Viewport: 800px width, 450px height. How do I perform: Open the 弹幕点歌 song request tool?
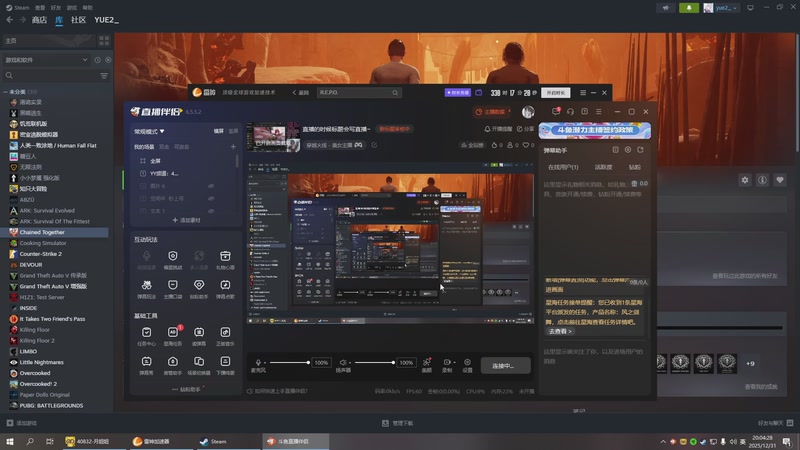(225, 288)
